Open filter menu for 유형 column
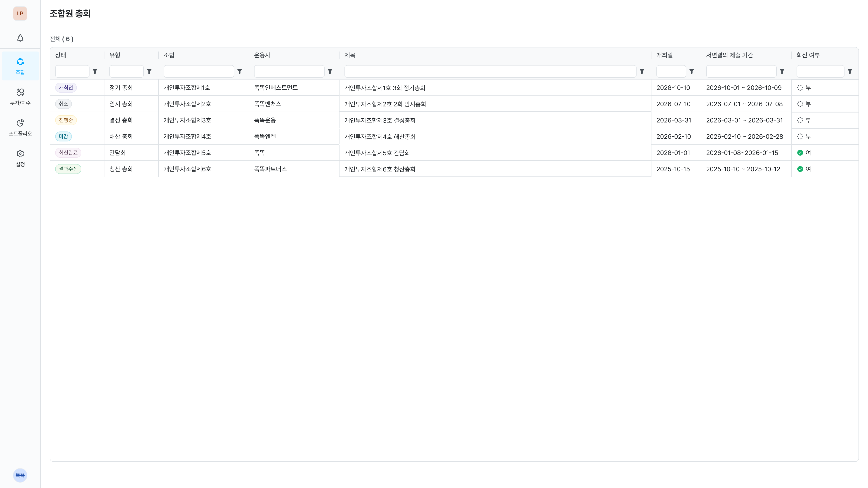This screenshot has height=488, width=868. 149,71
